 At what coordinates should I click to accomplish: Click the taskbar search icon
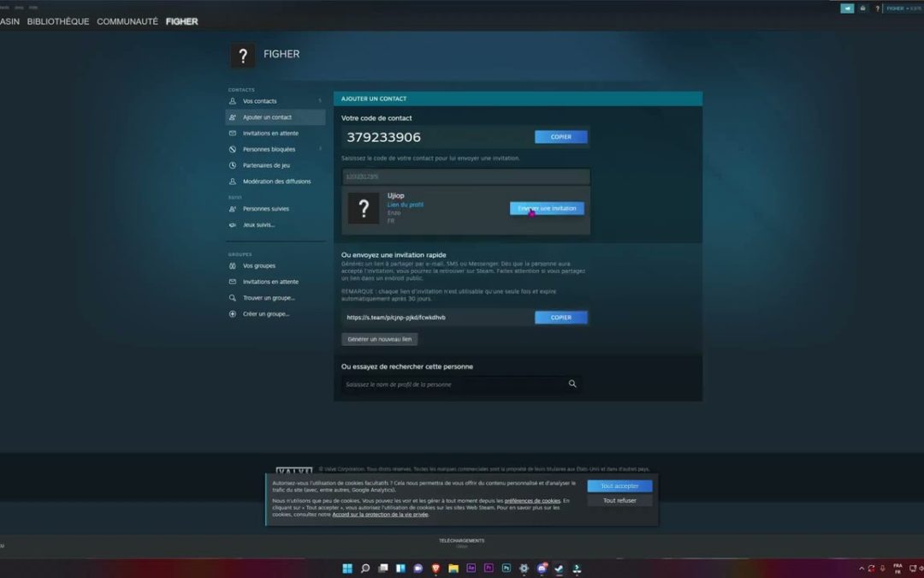(x=364, y=568)
